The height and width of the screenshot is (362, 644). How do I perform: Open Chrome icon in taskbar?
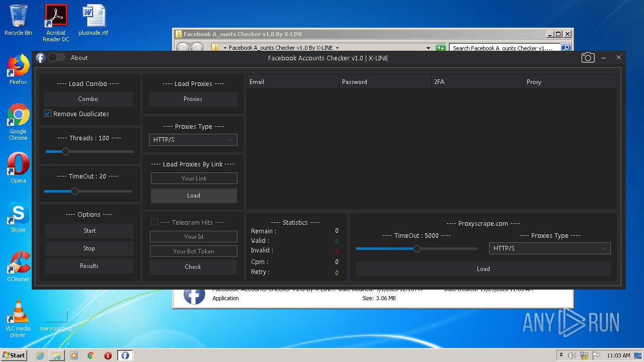pyautogui.click(x=91, y=355)
